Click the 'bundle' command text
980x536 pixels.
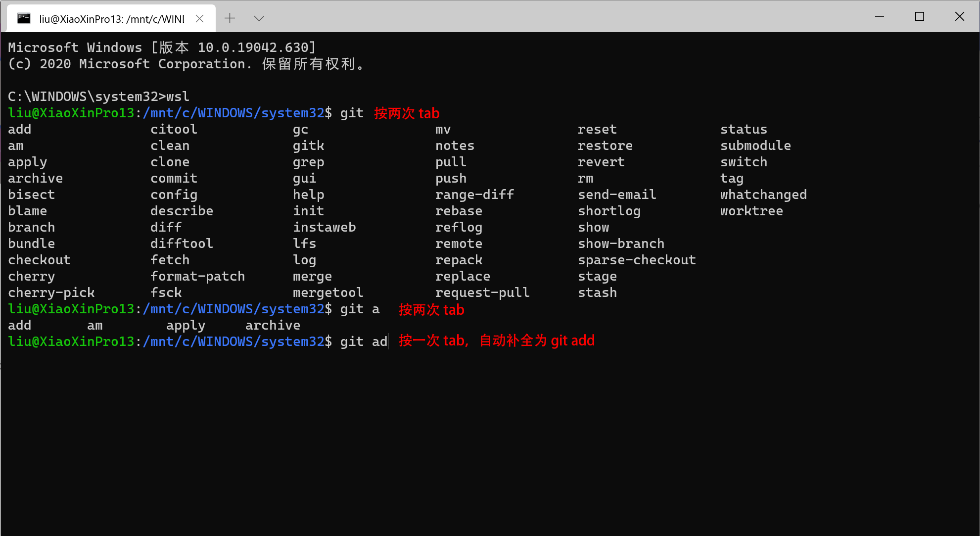32,244
